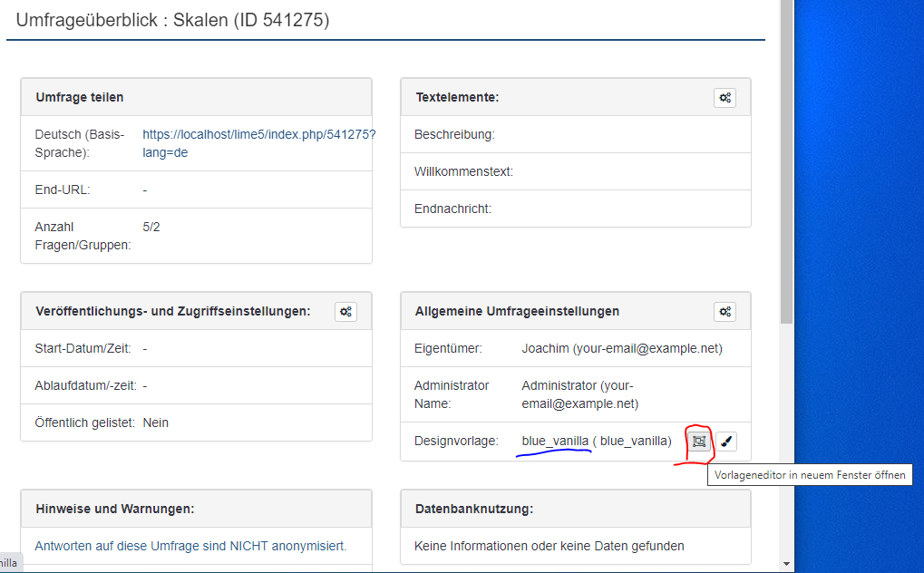Open the survey URL localhost link
This screenshot has height=573, width=924.
[x=258, y=143]
